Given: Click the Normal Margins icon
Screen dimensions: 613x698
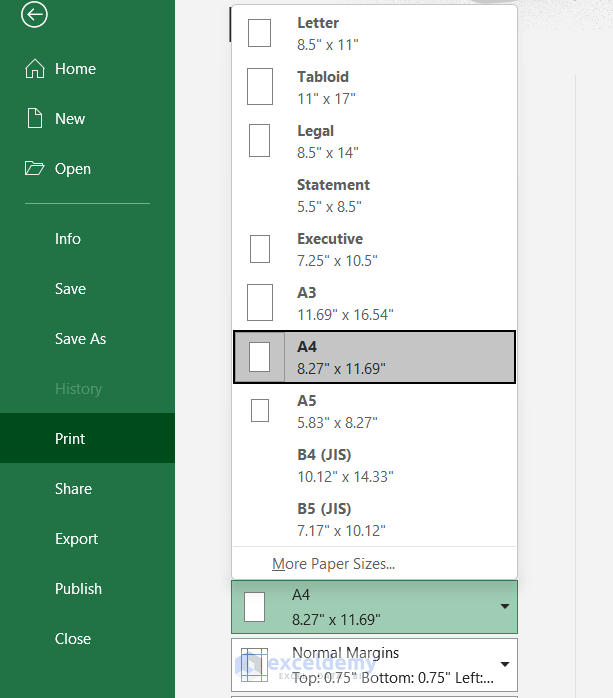Looking at the screenshot, I should point(255,663).
